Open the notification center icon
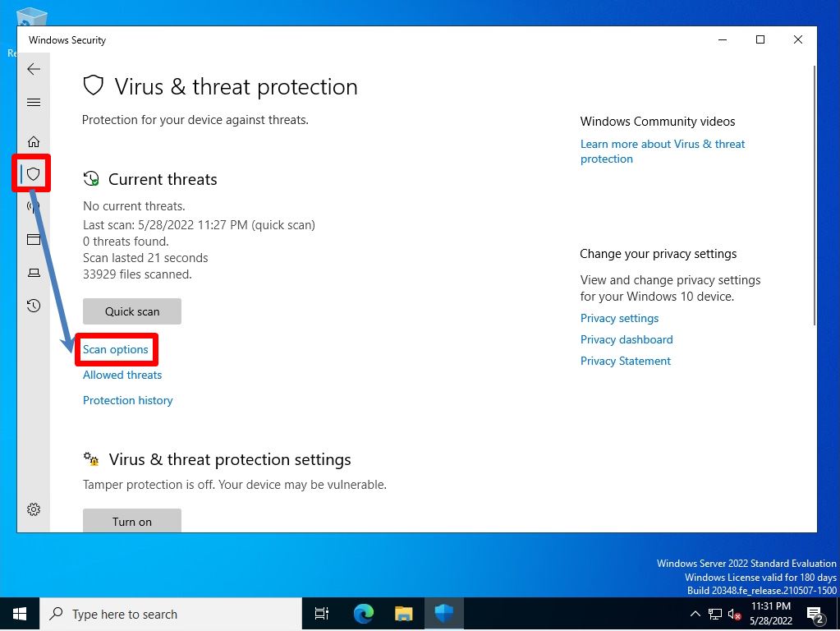 click(x=815, y=615)
